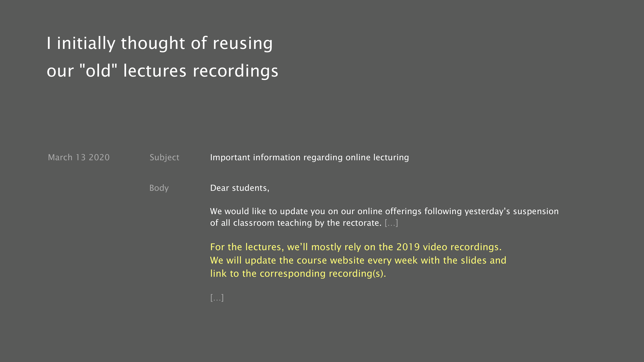Viewport: 644px width, 362px height.
Task: Click the gray "Body" label
Action: pyautogui.click(x=159, y=188)
